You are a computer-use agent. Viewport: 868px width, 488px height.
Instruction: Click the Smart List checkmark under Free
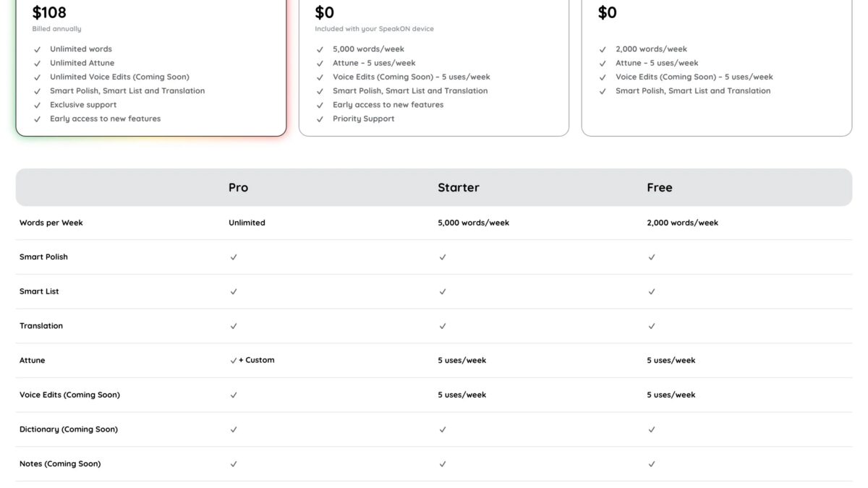click(x=652, y=292)
